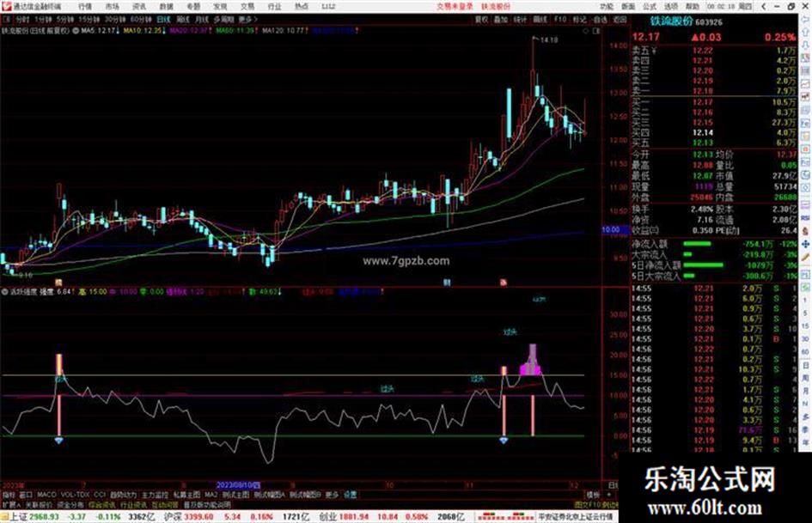Click the pencil drawing icon in right sidebar
Image resolution: width=812 pixels, height=523 pixels.
click(805, 257)
